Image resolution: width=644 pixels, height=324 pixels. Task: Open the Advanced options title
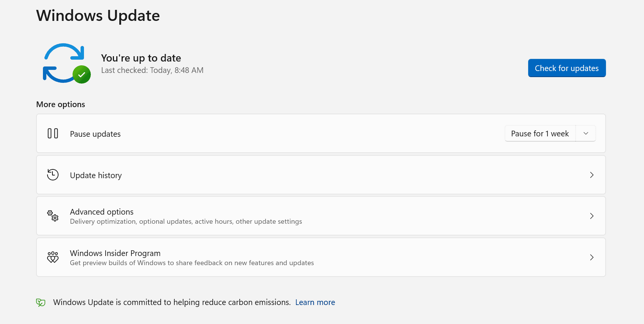102,212
